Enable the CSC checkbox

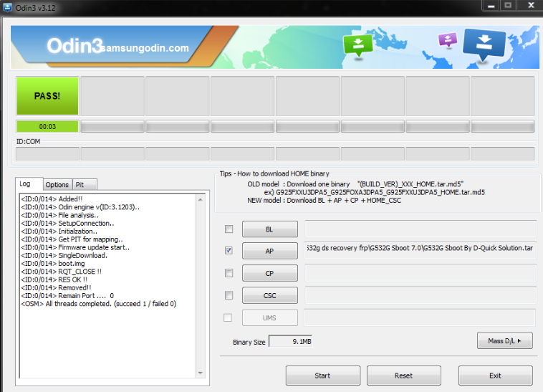coord(229,295)
